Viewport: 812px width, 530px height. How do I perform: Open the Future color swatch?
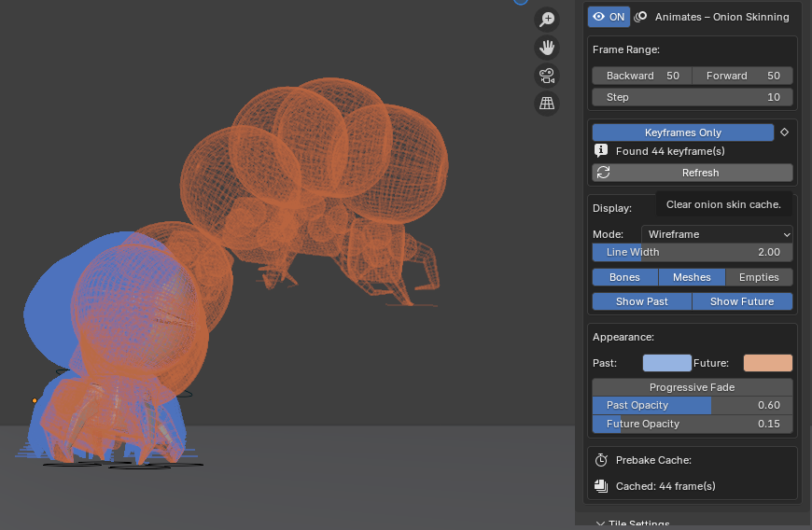pyautogui.click(x=767, y=363)
